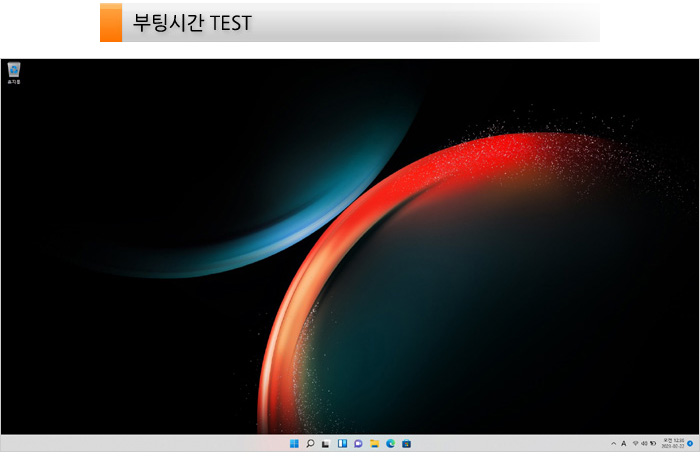
Task: Select the Recycle Bin desktop icon
Action: pyautogui.click(x=14, y=69)
